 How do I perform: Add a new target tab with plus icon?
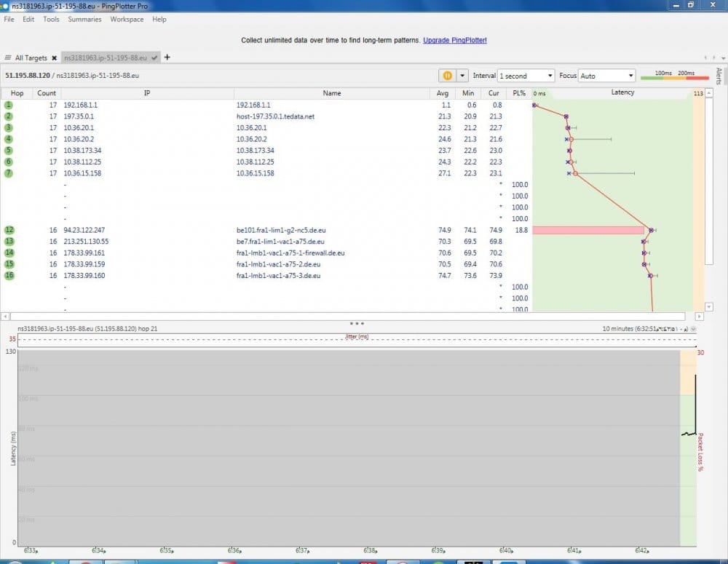[x=167, y=57]
